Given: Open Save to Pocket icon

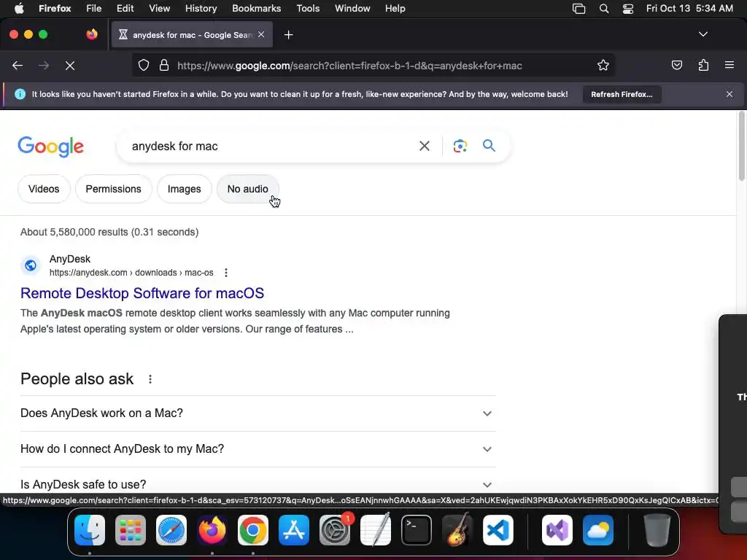Looking at the screenshot, I should 676,65.
